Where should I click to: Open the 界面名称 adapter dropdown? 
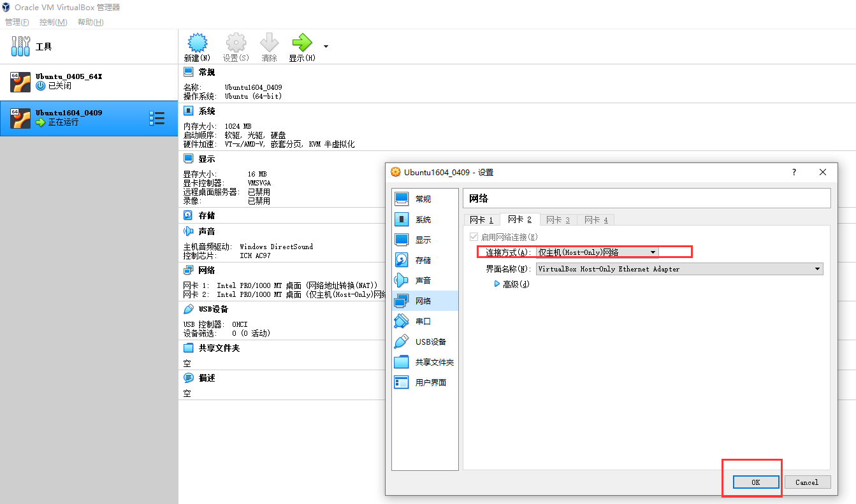[x=679, y=269]
